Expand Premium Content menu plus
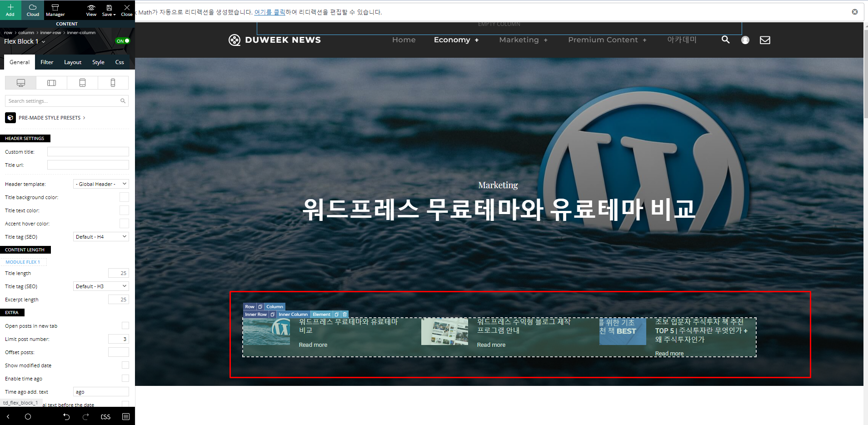 point(644,40)
